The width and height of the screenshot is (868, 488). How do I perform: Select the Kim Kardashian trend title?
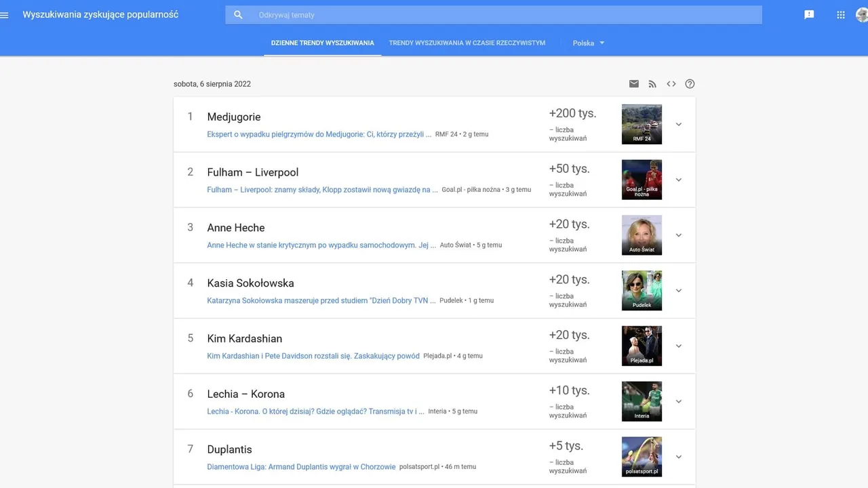click(x=245, y=339)
